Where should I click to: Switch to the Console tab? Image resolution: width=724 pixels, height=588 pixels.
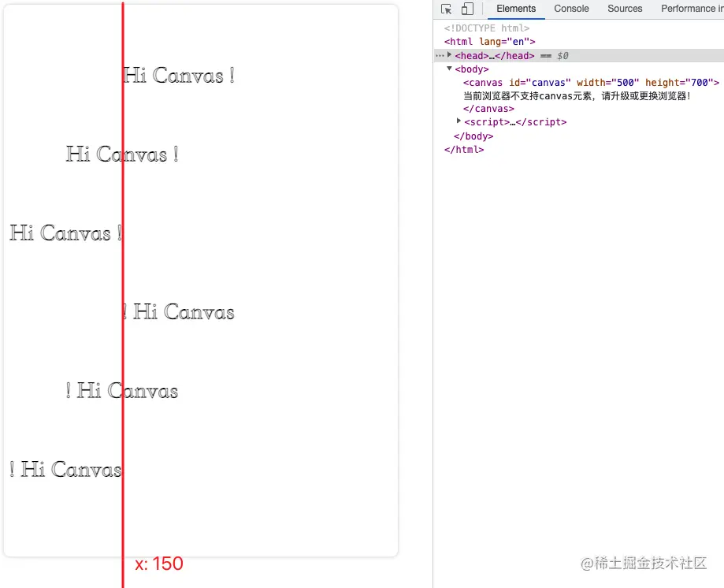pyautogui.click(x=570, y=9)
